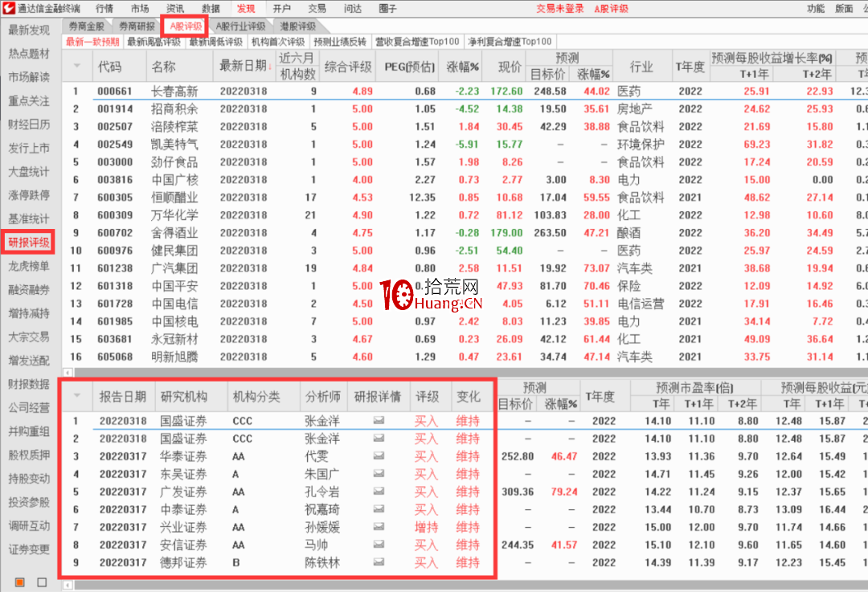Open the 德邦证券 report detail envelope icon
868x592 pixels.
379,562
